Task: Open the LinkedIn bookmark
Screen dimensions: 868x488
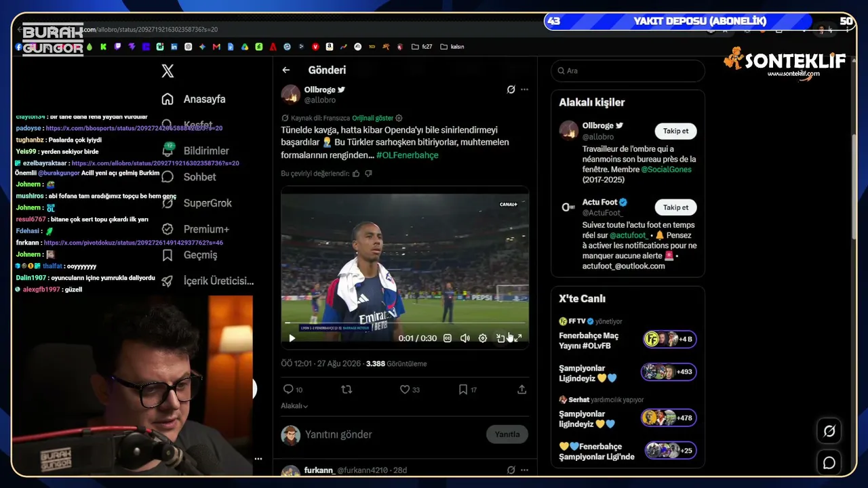Action: pos(174,47)
